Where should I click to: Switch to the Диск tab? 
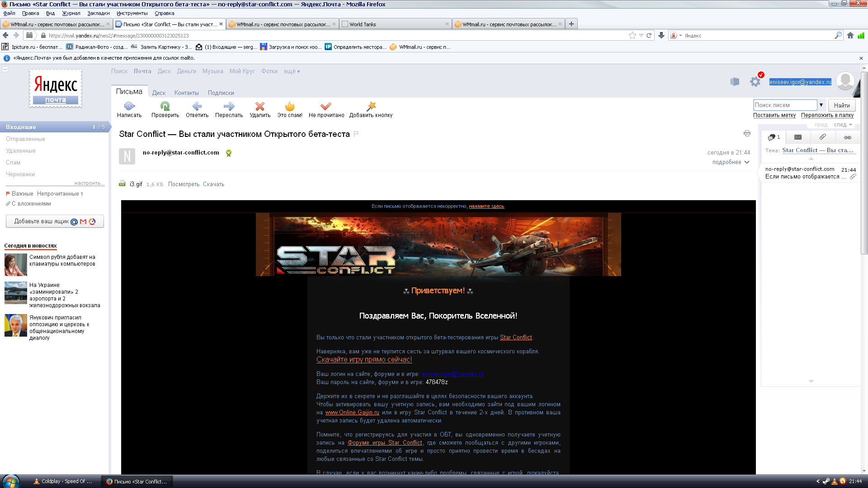pos(159,93)
